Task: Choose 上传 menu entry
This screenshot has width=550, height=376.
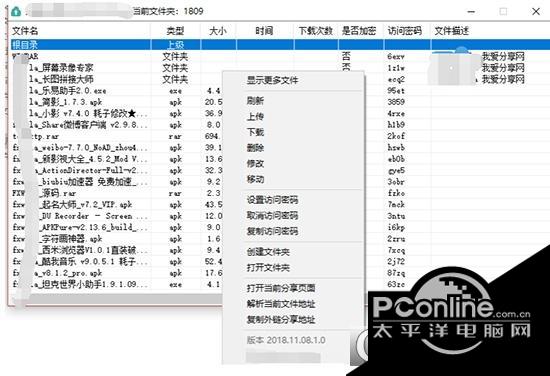Action: (255, 116)
